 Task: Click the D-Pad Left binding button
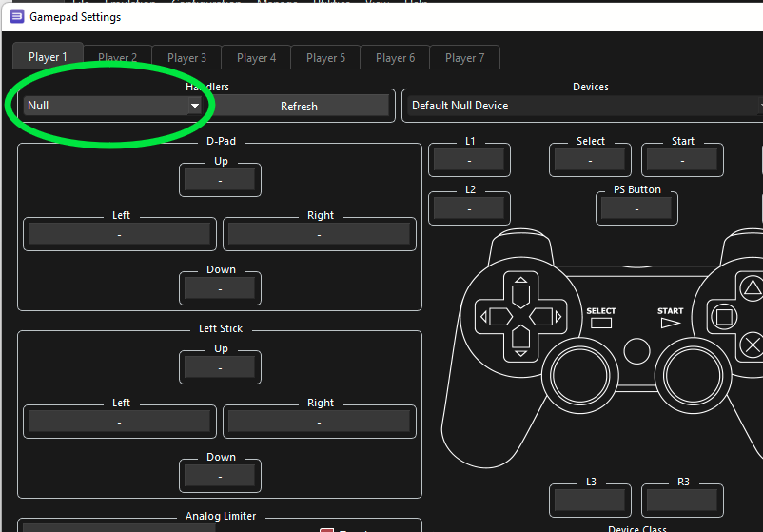[119, 235]
